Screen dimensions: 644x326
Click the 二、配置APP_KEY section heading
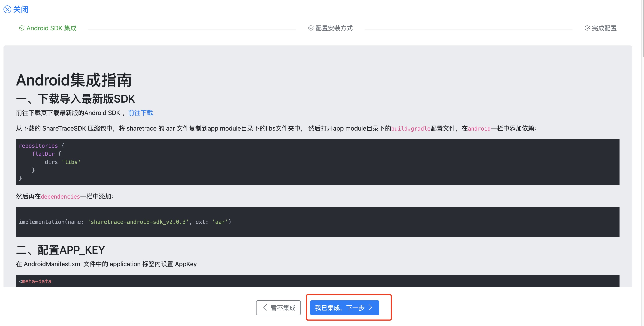tap(60, 250)
